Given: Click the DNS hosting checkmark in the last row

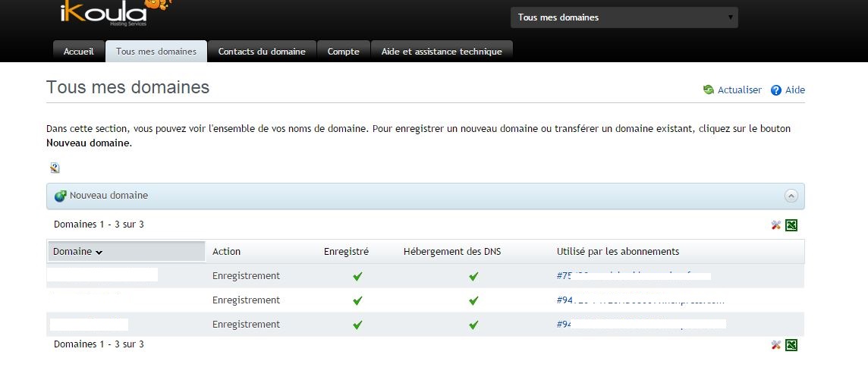Looking at the screenshot, I should [x=473, y=325].
